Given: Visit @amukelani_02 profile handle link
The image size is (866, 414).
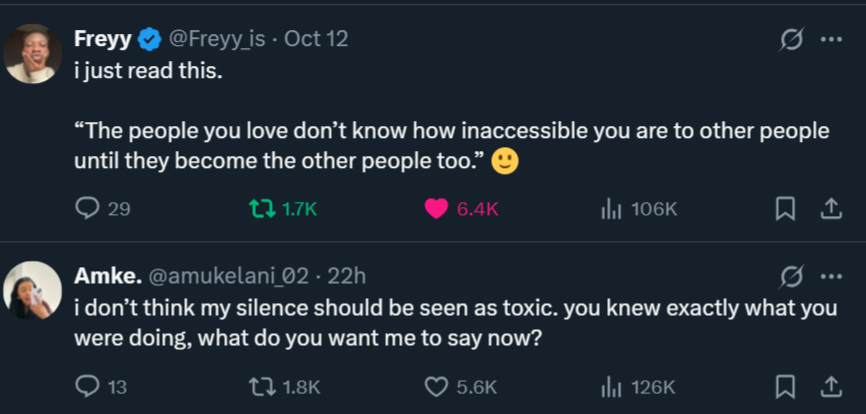Looking at the screenshot, I should (229, 276).
